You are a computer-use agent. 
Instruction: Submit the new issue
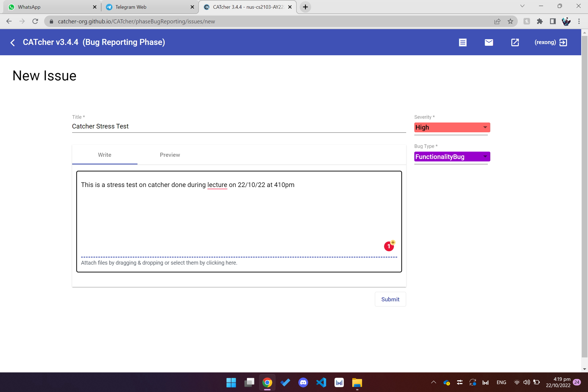pyautogui.click(x=390, y=299)
